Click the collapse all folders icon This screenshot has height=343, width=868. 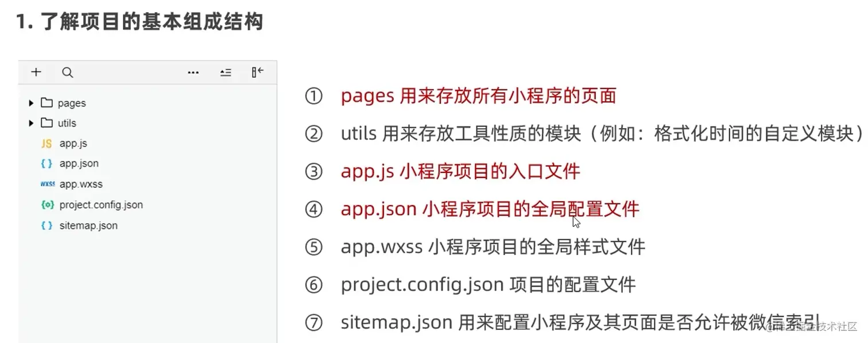[x=226, y=72]
